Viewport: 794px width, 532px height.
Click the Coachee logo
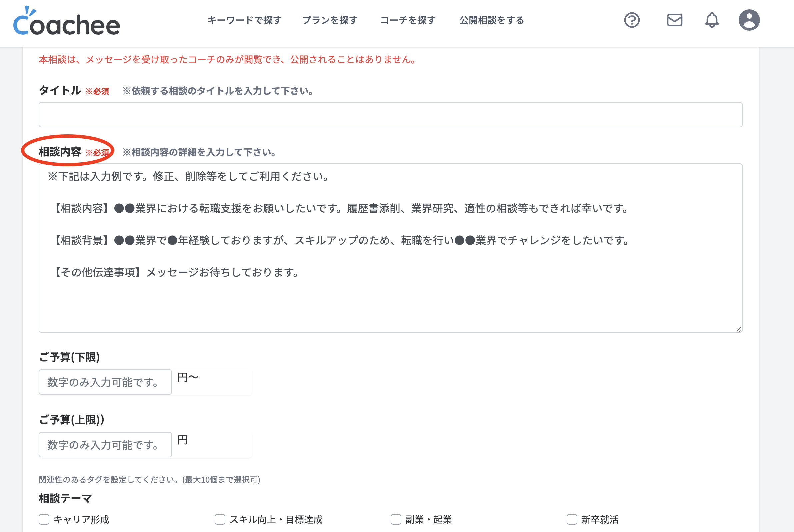coord(67,21)
